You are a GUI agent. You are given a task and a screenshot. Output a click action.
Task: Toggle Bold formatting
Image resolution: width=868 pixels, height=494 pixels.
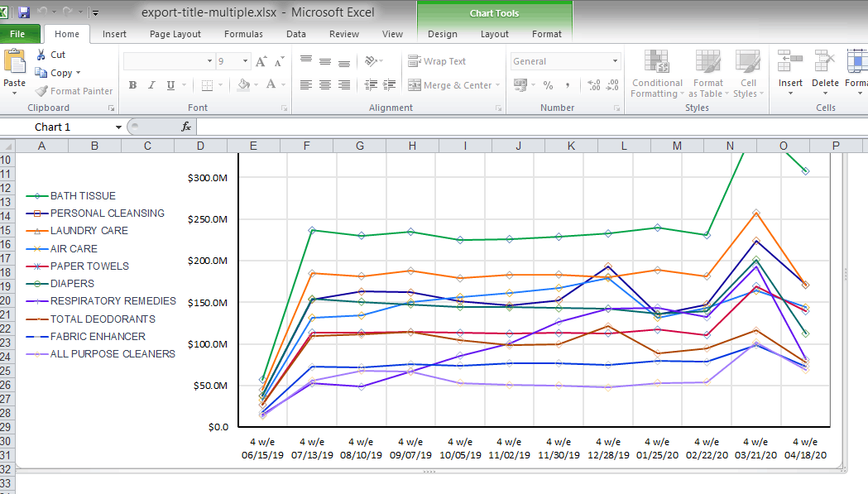(x=132, y=85)
